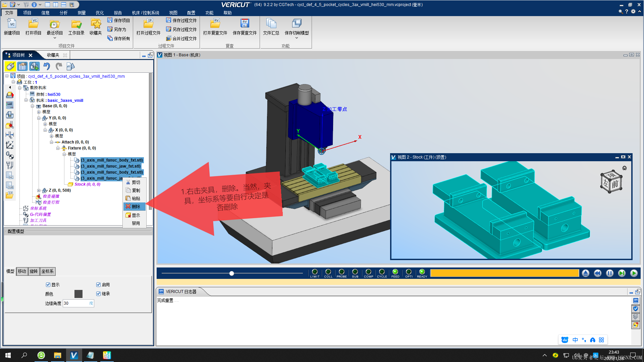This screenshot has height=362, width=644.
Task: Click the import setup icon in project tree toolbar
Action: click(x=34, y=66)
